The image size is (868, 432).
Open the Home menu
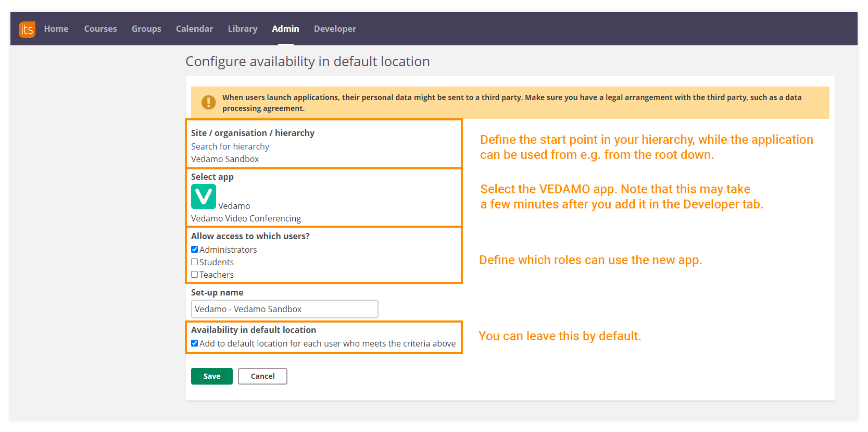[56, 29]
